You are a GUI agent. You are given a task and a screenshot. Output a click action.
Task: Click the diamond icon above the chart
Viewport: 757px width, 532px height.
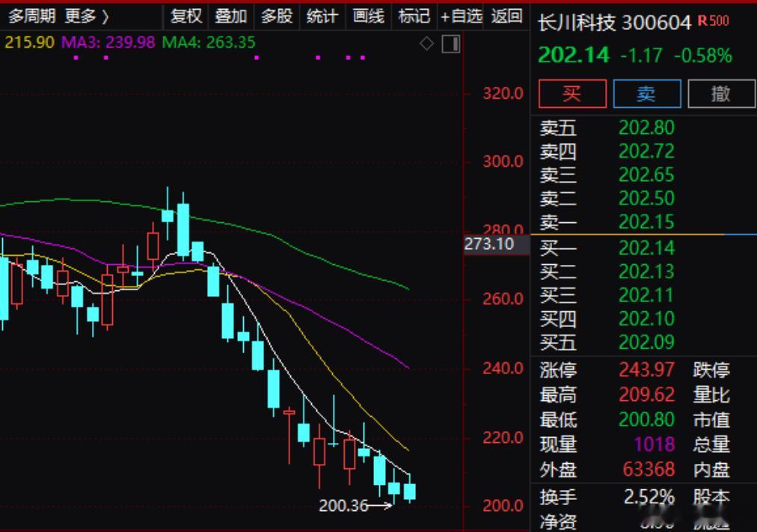[426, 44]
